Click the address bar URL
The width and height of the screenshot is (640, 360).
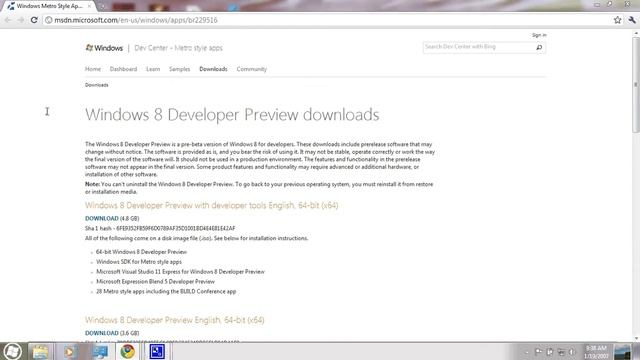click(x=136, y=20)
